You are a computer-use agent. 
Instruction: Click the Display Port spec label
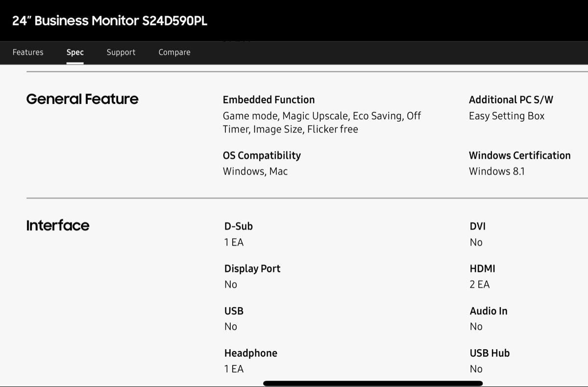[x=252, y=269]
